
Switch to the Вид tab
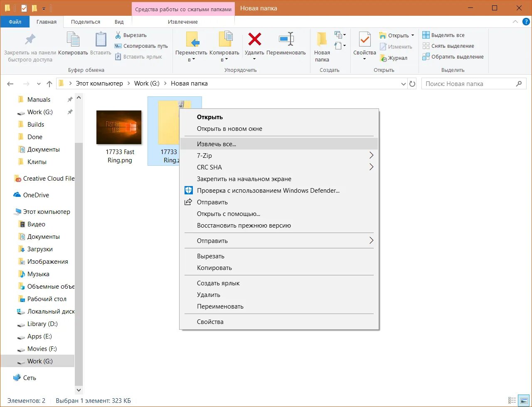tap(119, 22)
